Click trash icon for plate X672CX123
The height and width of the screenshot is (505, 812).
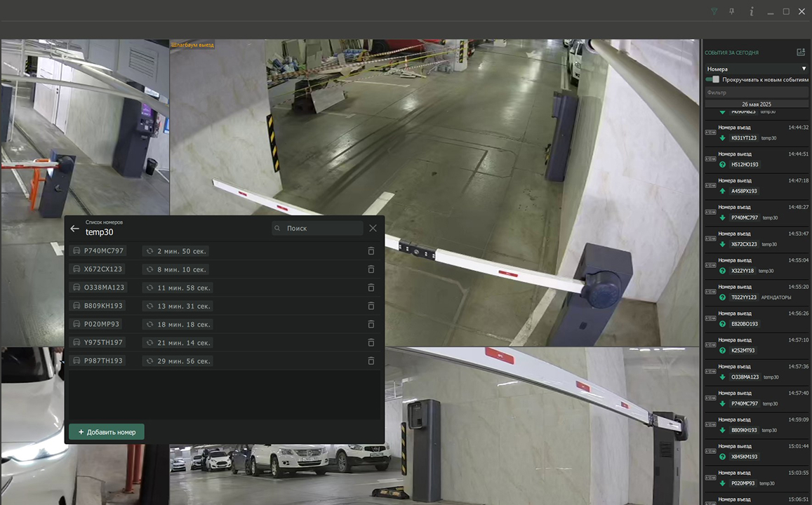tap(371, 269)
